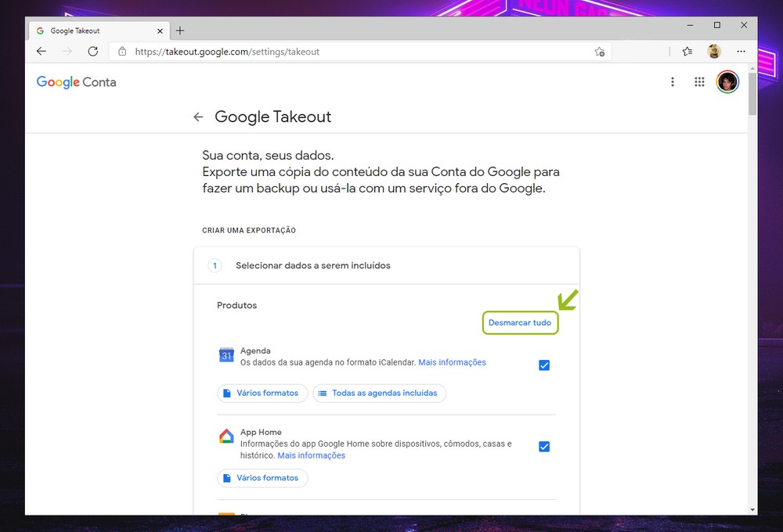Open a new browser tab

[180, 31]
